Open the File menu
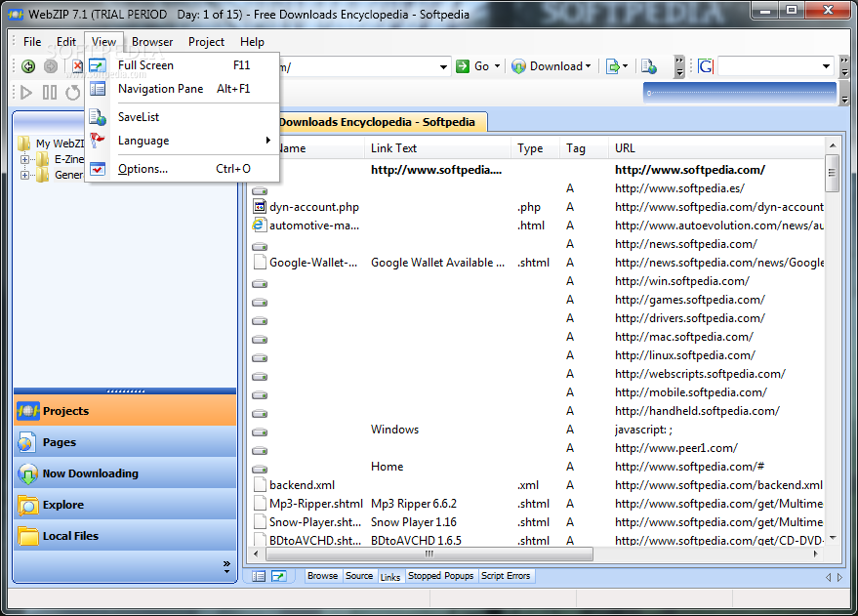Viewport: 858px width, 616px height. point(32,42)
